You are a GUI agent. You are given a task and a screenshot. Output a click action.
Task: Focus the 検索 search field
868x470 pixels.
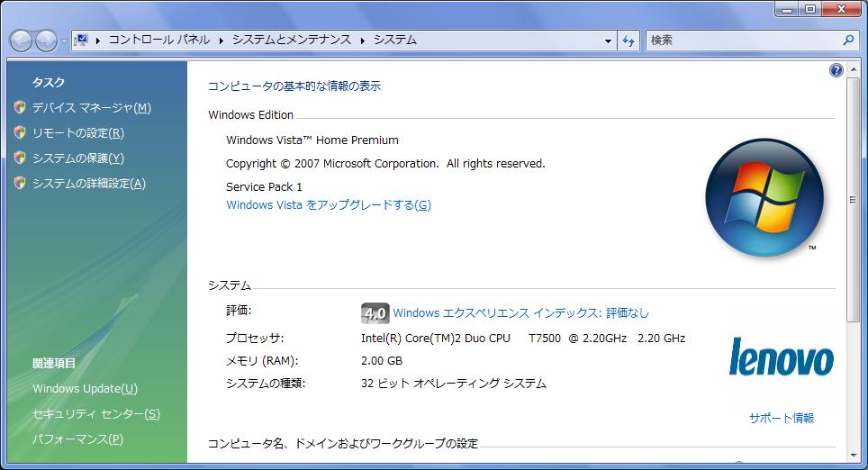pyautogui.click(x=744, y=41)
